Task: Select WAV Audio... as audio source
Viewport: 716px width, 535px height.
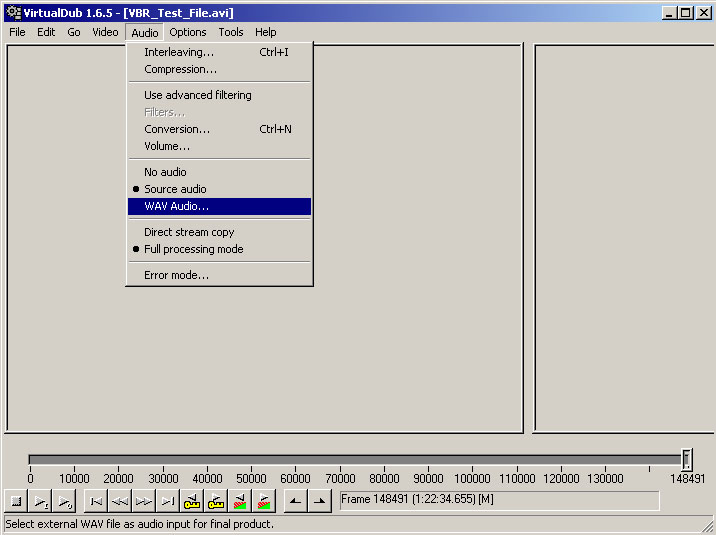Action: [219, 206]
